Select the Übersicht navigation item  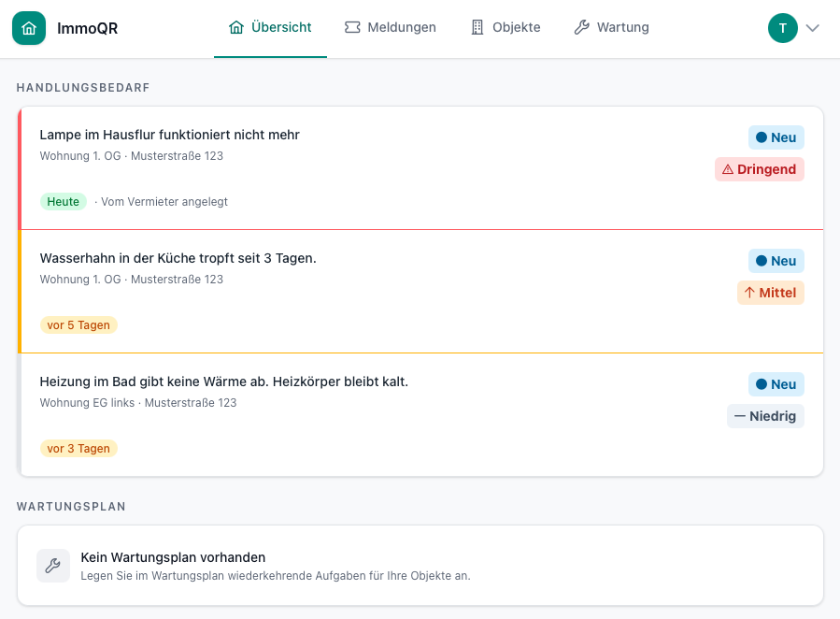click(270, 27)
